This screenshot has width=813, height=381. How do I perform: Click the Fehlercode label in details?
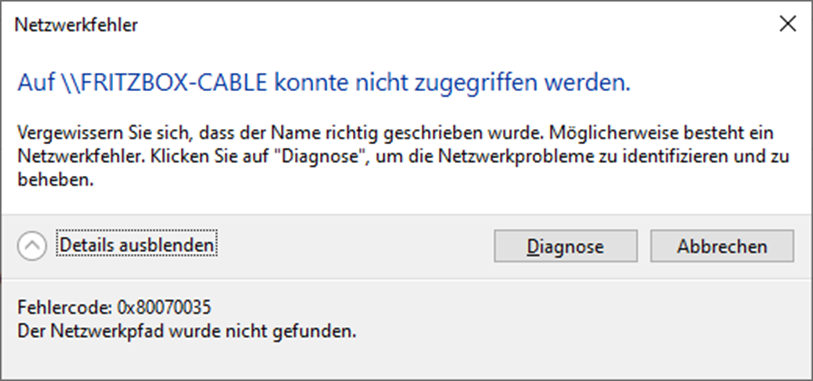[x=65, y=308]
